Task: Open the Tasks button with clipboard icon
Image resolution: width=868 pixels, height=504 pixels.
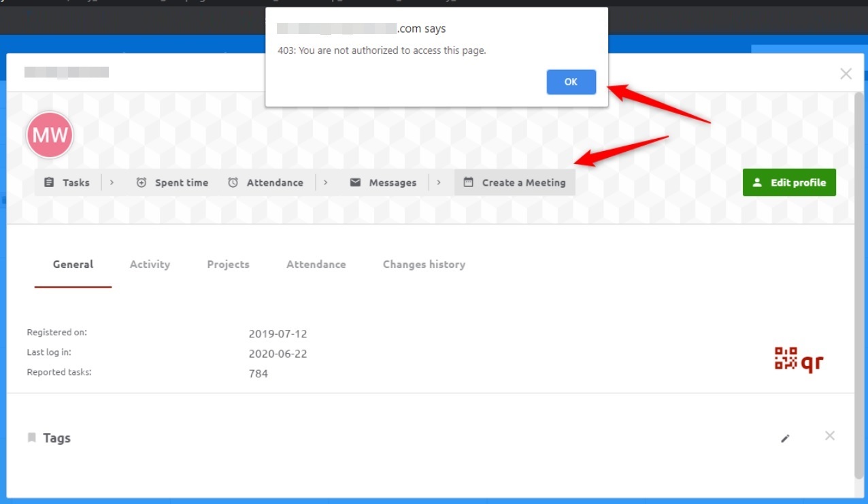Action: click(x=67, y=182)
